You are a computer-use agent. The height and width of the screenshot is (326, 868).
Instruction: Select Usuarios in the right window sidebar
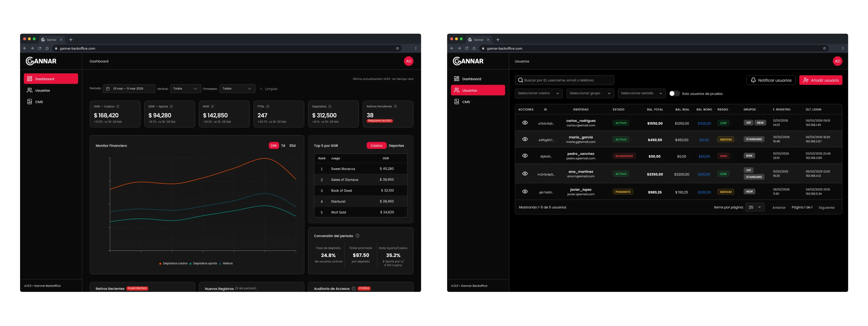[x=478, y=90]
